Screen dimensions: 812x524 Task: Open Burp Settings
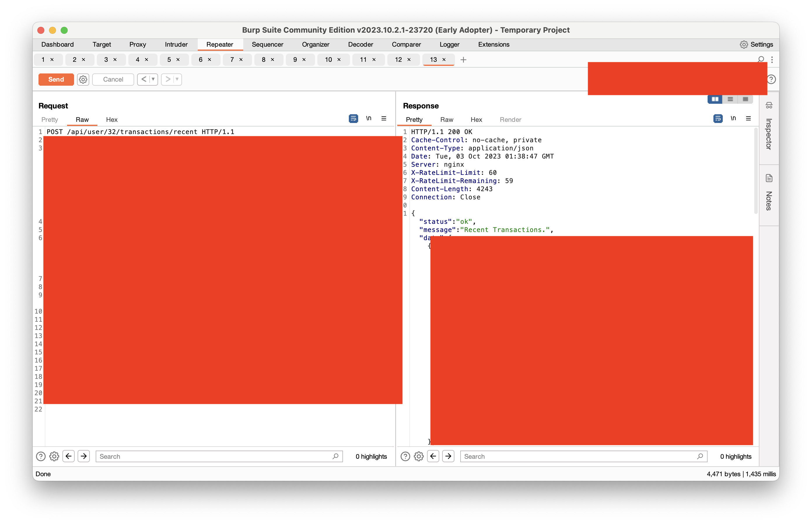pos(756,44)
